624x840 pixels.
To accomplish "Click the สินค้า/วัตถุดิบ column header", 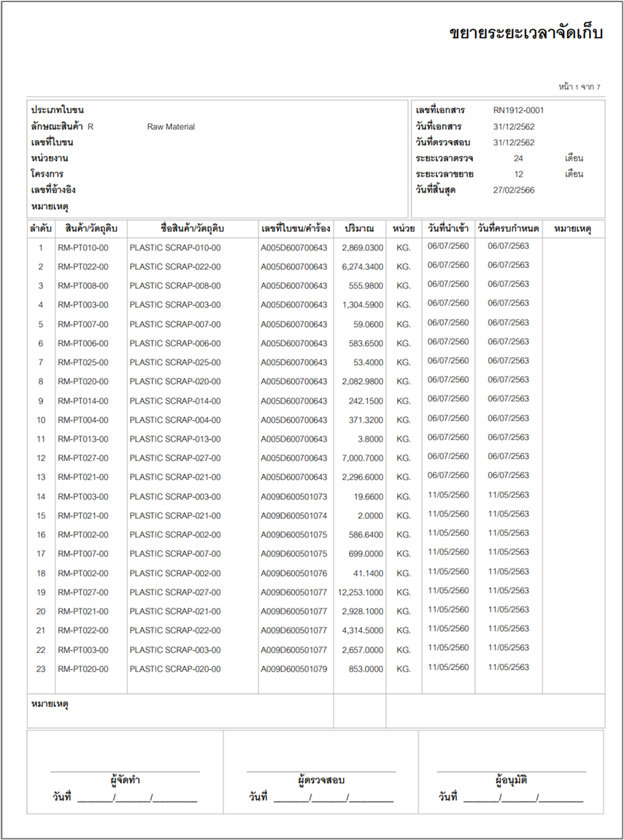I will point(90,229).
